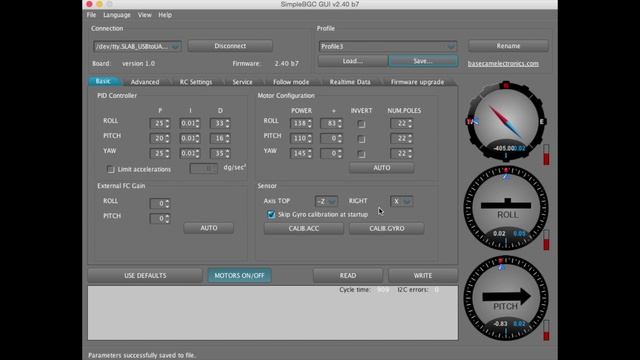Screen dimensions: 640x360
Task: Open the Profile3 profile dropdown
Action: point(388,46)
